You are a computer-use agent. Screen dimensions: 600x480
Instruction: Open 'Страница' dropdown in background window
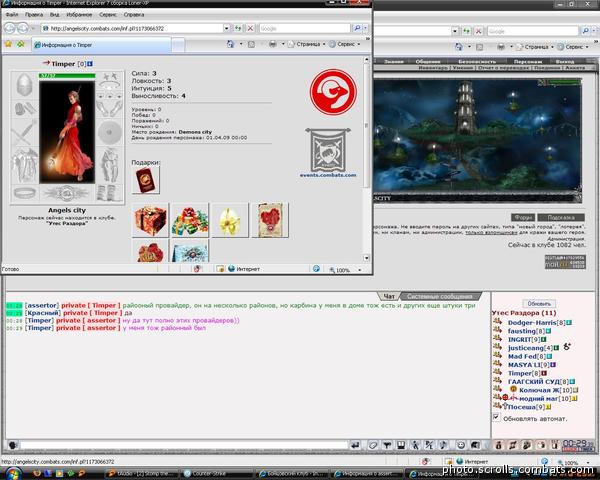click(x=535, y=47)
